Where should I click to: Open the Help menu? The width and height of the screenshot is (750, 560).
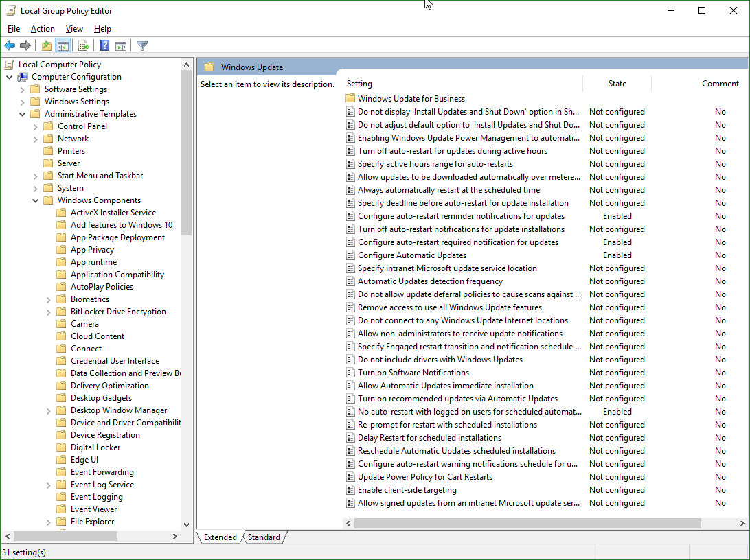click(x=102, y=29)
